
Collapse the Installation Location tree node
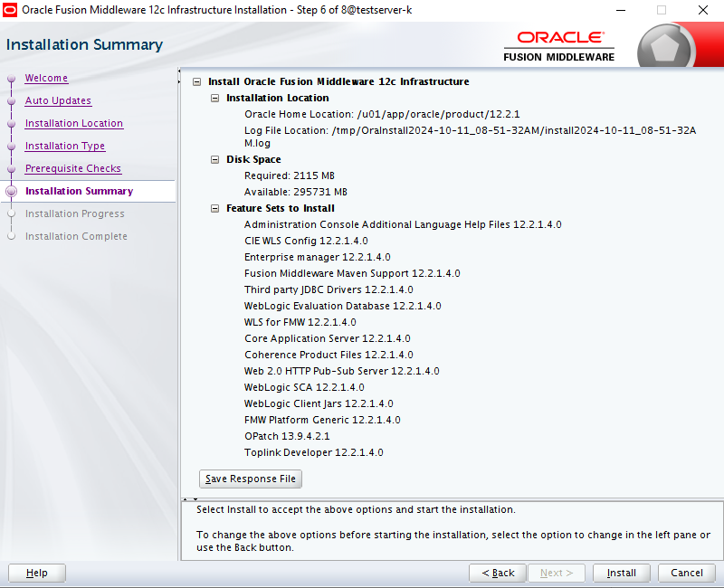point(215,98)
